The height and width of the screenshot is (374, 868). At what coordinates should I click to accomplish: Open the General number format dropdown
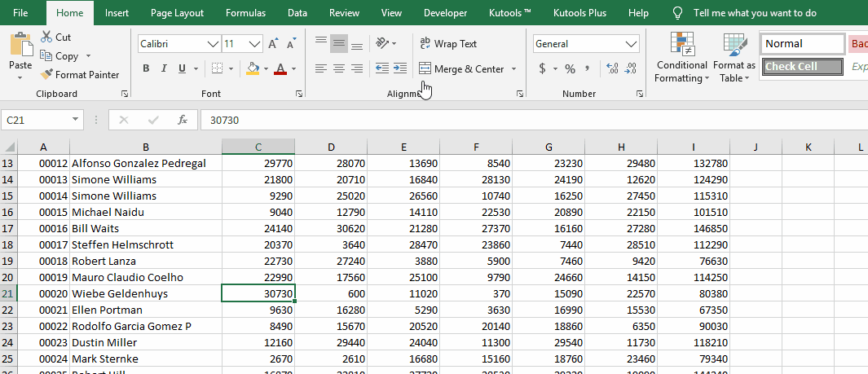(x=631, y=44)
